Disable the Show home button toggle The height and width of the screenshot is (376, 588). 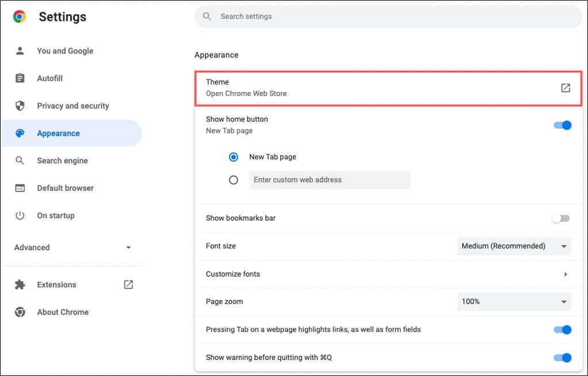[x=562, y=125]
